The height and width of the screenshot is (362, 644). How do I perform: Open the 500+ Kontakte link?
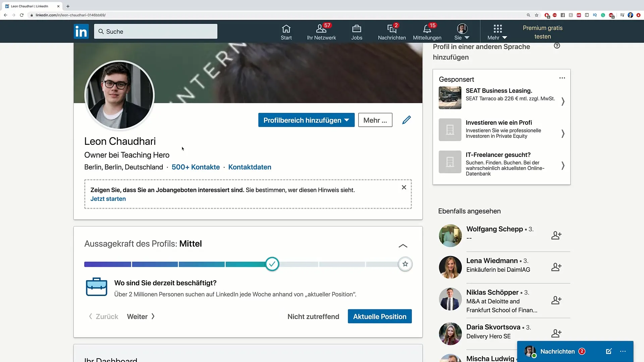click(196, 167)
